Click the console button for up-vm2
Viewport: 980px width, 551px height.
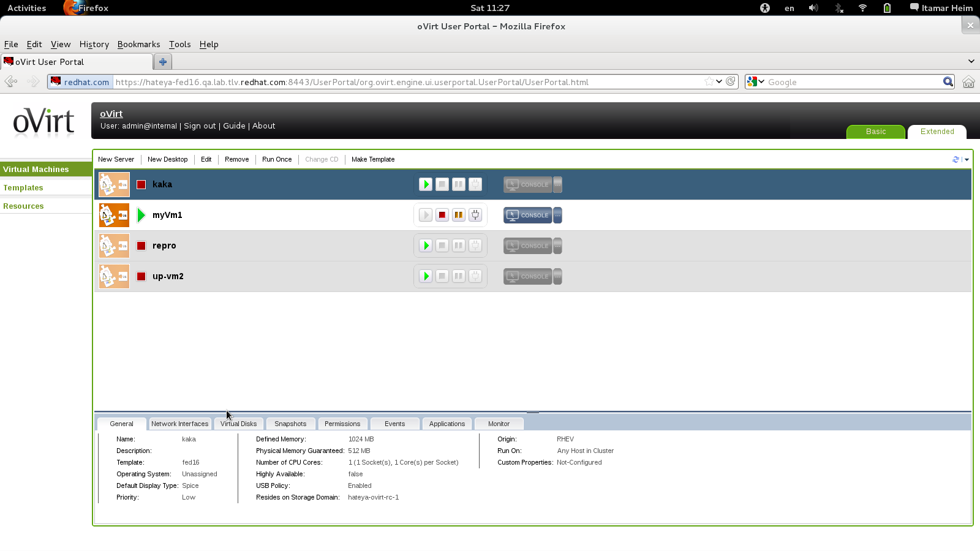tap(528, 276)
